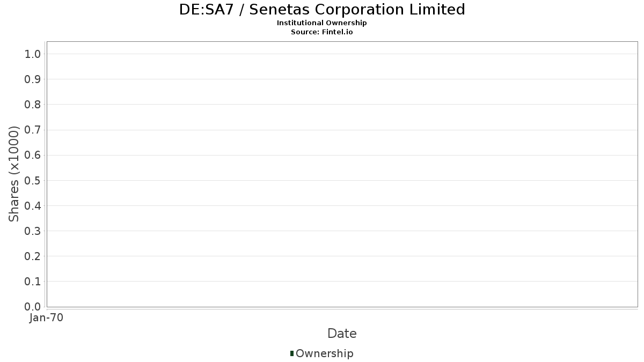Click the 1.0 y-axis tick label
The image size is (644, 362).
pyautogui.click(x=33, y=54)
